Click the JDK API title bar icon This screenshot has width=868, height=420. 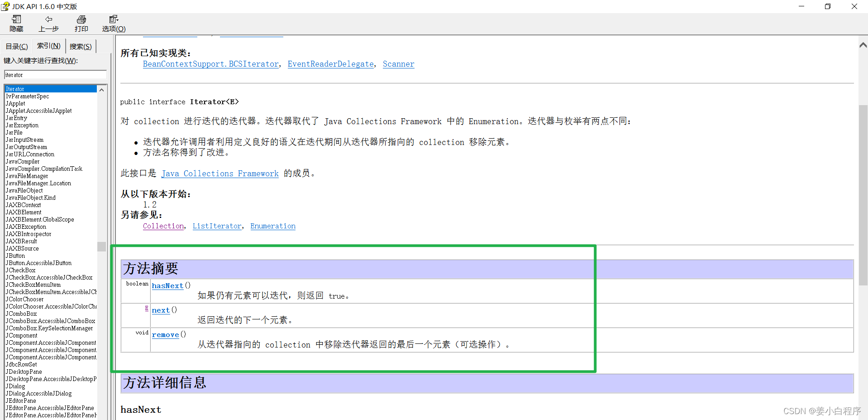[x=6, y=6]
